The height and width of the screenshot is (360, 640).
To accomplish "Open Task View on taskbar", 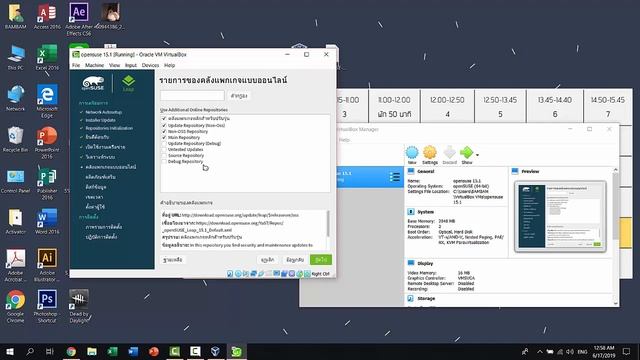I will [x=50, y=351].
